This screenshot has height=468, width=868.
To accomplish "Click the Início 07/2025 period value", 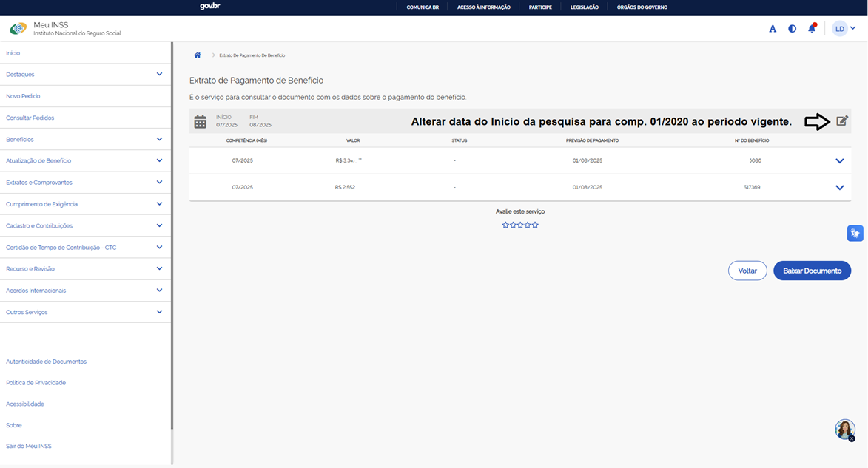I will [x=226, y=125].
